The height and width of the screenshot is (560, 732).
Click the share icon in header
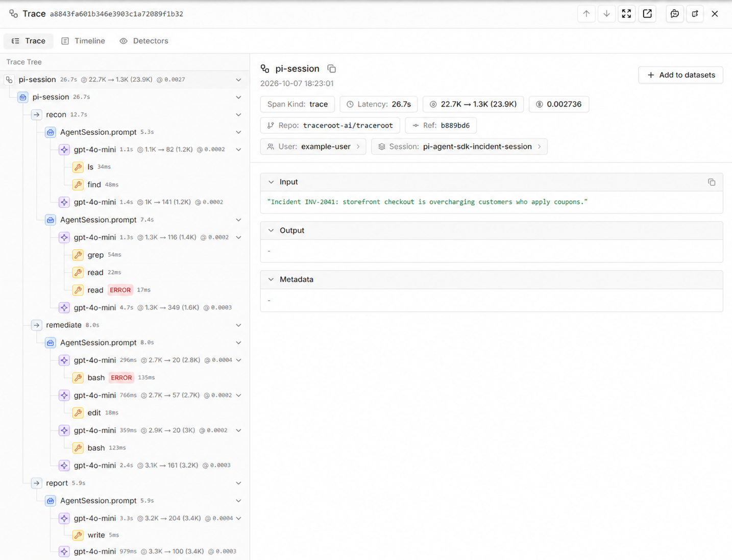[x=695, y=14]
